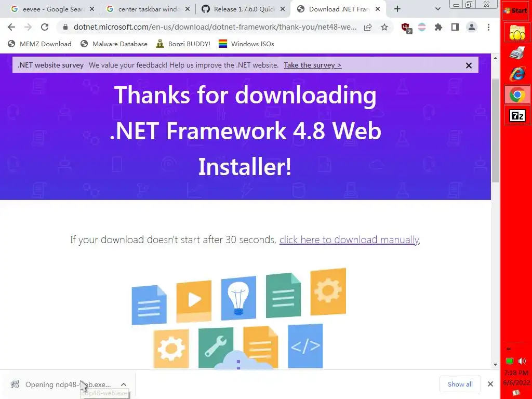The height and width of the screenshot is (399, 532).
Task: Close the Download .NET Framework tab
Action: 378,9
